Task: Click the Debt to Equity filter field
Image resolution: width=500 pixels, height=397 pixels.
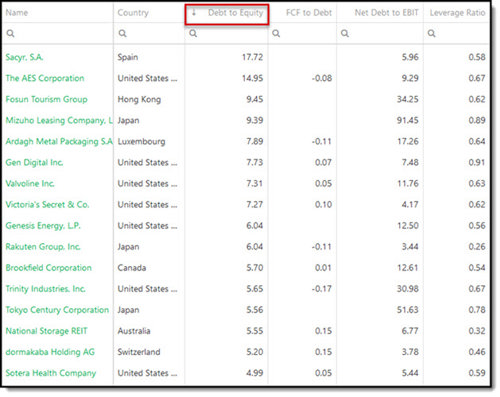Action: pyautogui.click(x=226, y=33)
